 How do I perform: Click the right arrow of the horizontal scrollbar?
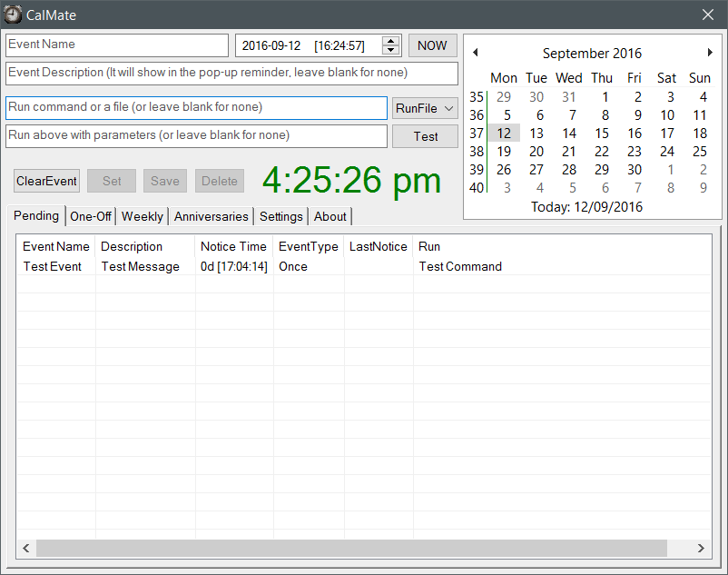(700, 548)
